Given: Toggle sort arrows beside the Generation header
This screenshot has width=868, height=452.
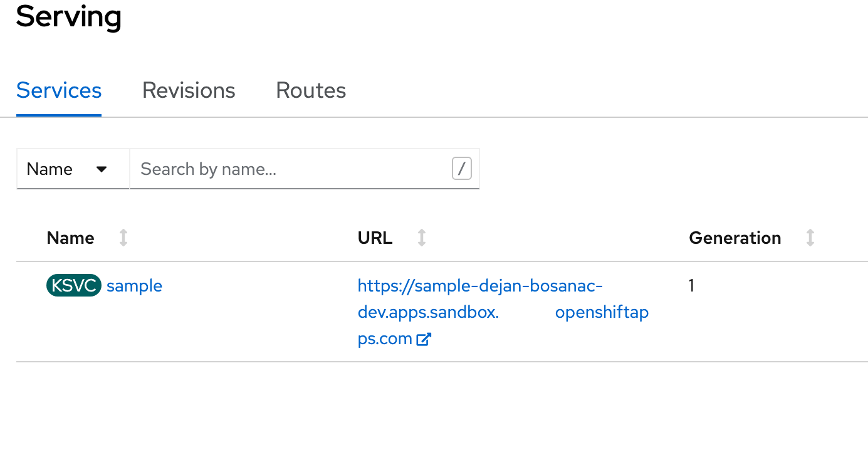Looking at the screenshot, I should click(x=810, y=238).
